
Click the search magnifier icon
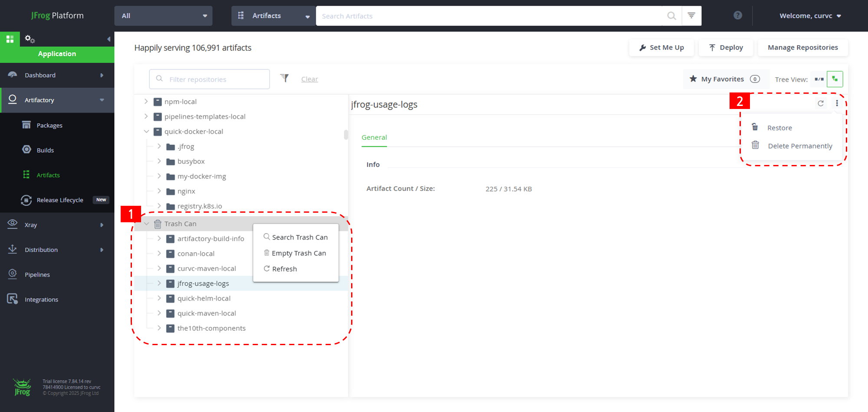pyautogui.click(x=671, y=16)
